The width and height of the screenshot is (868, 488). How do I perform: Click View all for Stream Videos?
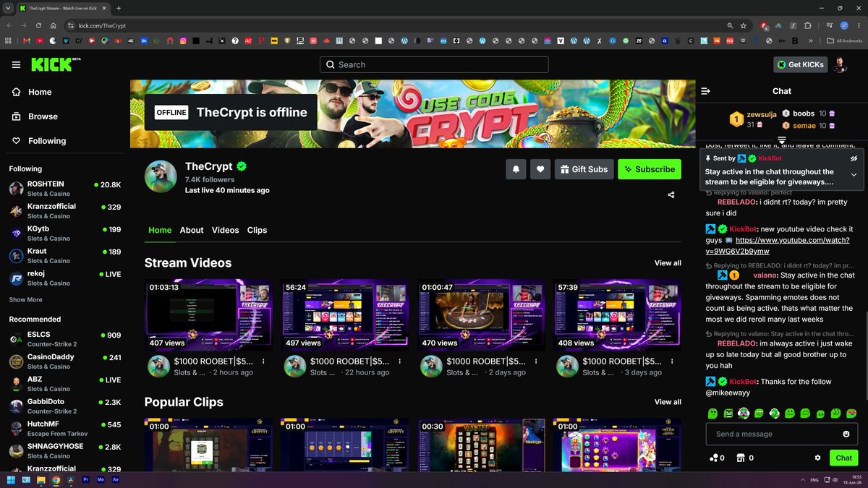click(x=668, y=263)
